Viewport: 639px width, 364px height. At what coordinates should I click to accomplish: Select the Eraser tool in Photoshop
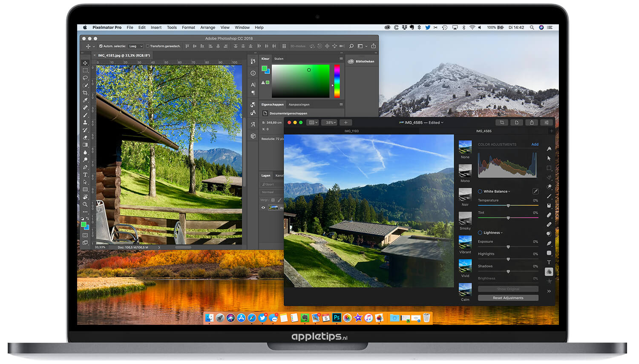tap(85, 138)
